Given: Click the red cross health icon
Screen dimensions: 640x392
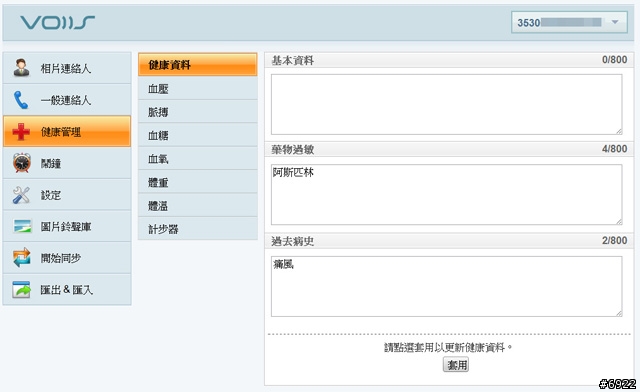Looking at the screenshot, I should pos(21,131).
